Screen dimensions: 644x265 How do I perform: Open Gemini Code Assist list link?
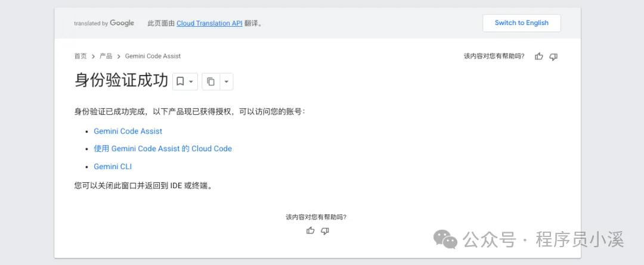(x=128, y=131)
